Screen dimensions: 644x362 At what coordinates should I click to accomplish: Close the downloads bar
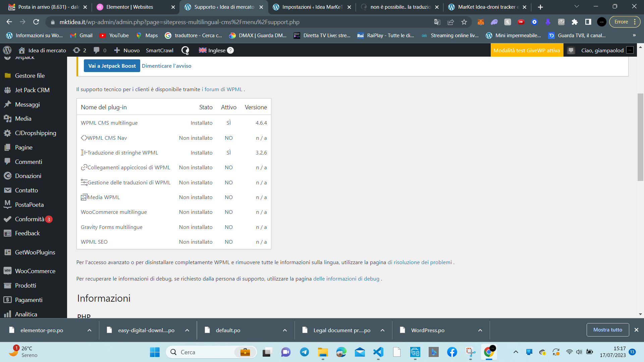[x=636, y=330]
